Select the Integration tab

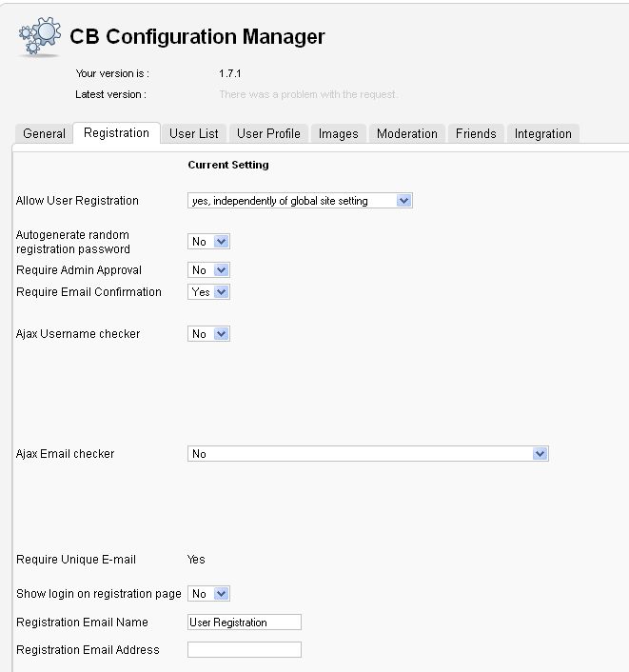click(x=542, y=133)
